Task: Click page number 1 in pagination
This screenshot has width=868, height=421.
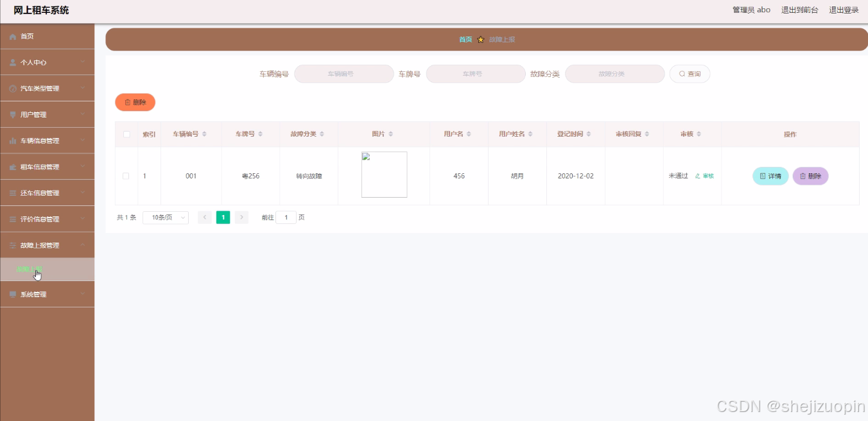Action: point(223,218)
